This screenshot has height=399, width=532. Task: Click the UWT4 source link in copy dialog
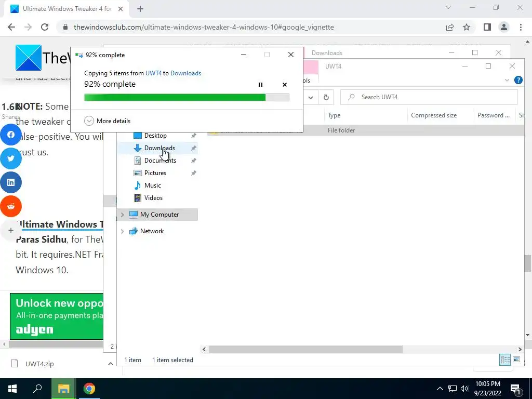153,73
